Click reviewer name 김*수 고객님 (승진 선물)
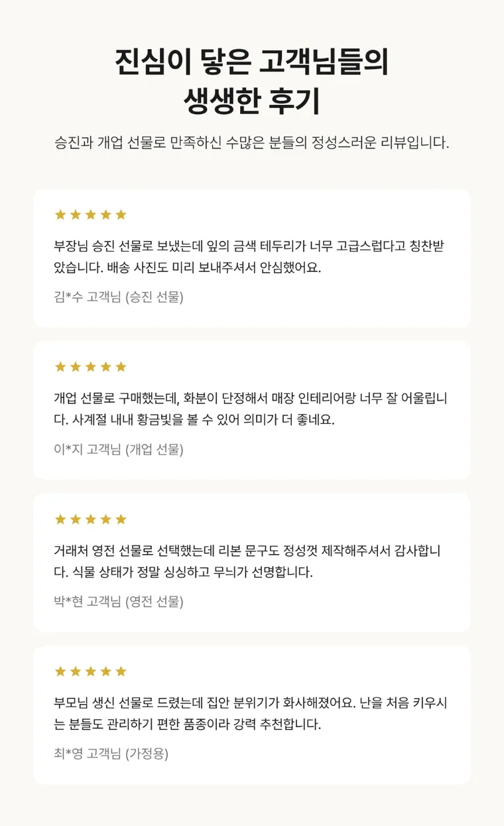 point(119,297)
